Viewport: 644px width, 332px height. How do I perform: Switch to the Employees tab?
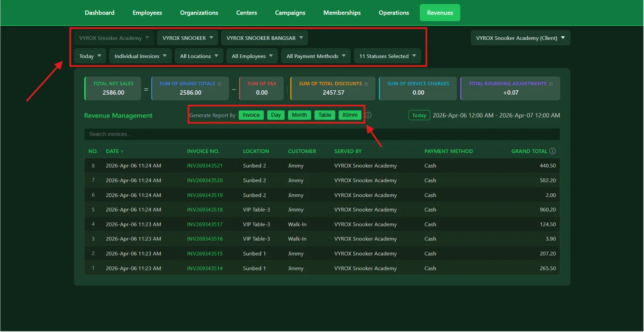click(x=147, y=13)
